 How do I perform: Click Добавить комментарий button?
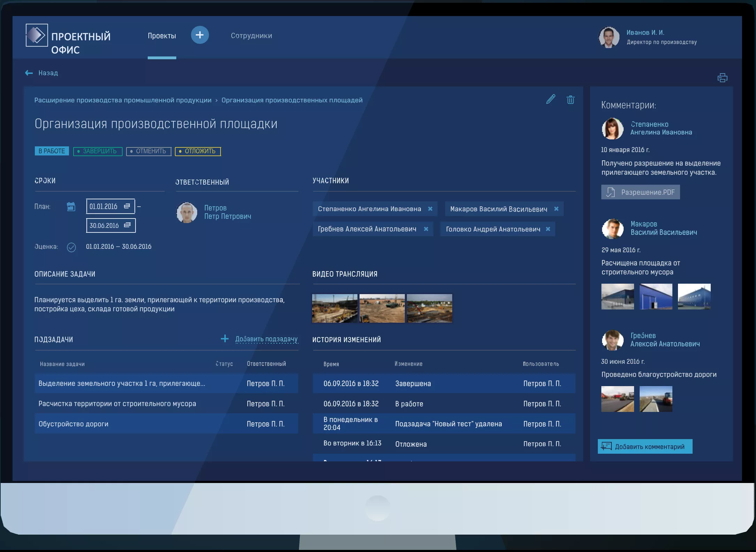pos(645,446)
